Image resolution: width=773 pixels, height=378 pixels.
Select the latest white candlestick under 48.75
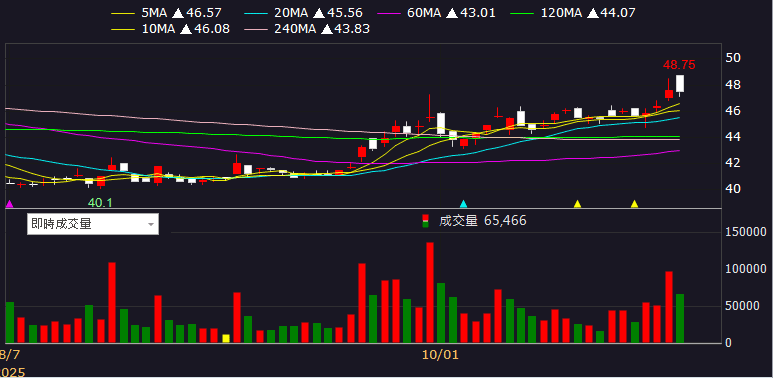pos(680,83)
